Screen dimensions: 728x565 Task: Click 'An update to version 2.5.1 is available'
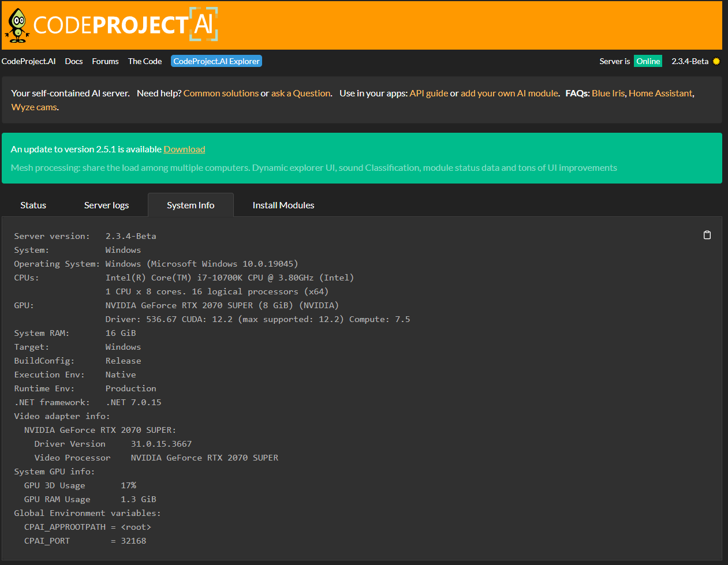pos(86,149)
